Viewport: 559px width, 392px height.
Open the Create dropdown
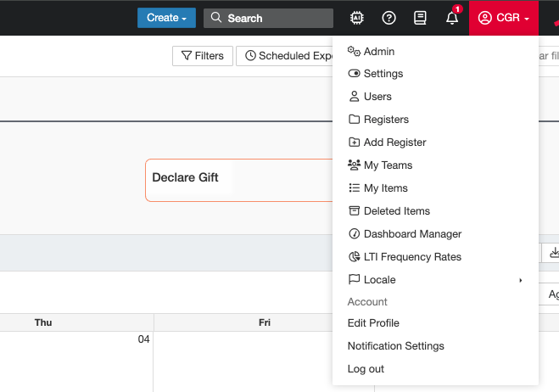coord(166,18)
